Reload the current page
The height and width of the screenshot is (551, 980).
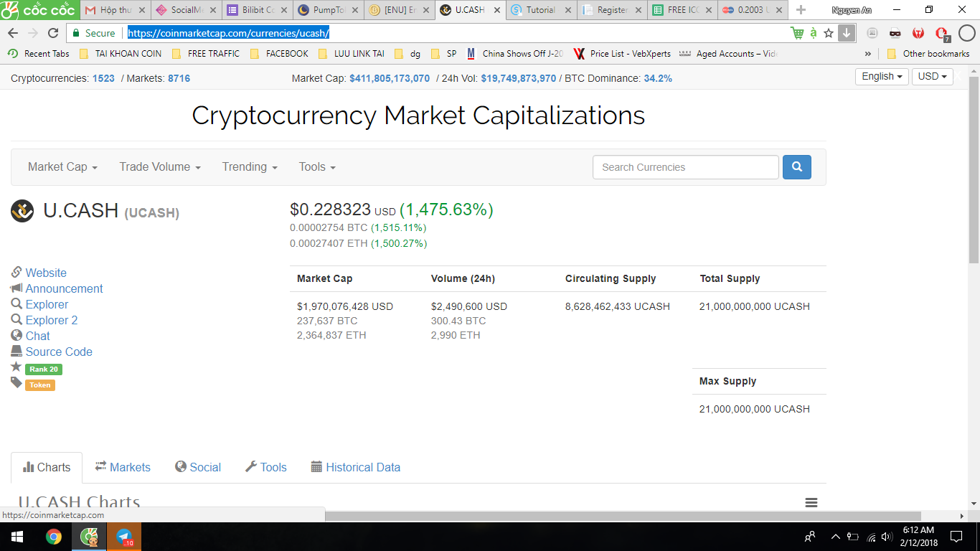[x=53, y=33]
